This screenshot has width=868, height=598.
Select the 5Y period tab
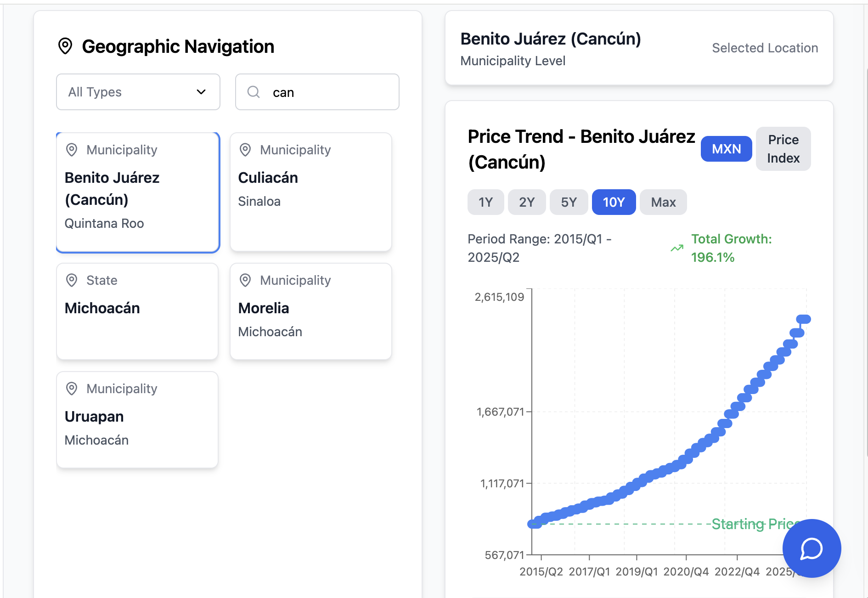pyautogui.click(x=569, y=202)
